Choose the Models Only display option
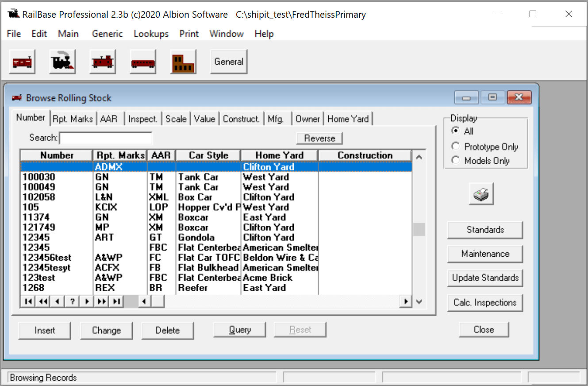588x386 pixels. point(455,161)
